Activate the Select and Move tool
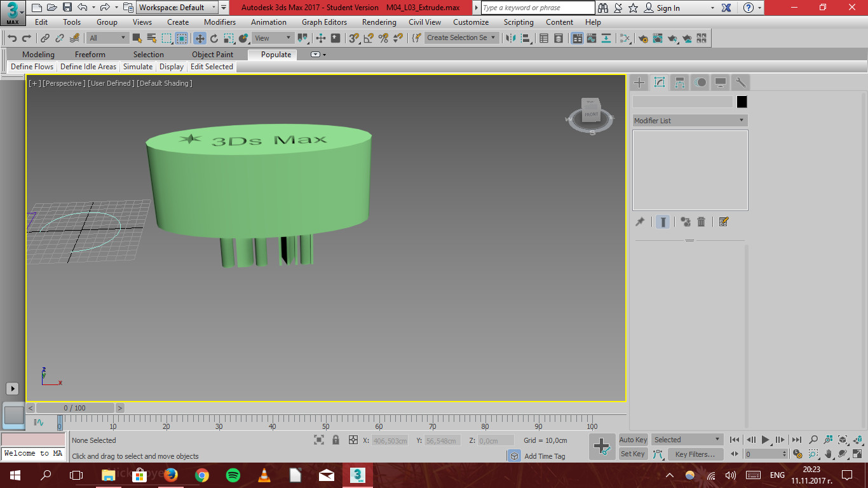Viewport: 868px width, 488px height. click(201, 38)
